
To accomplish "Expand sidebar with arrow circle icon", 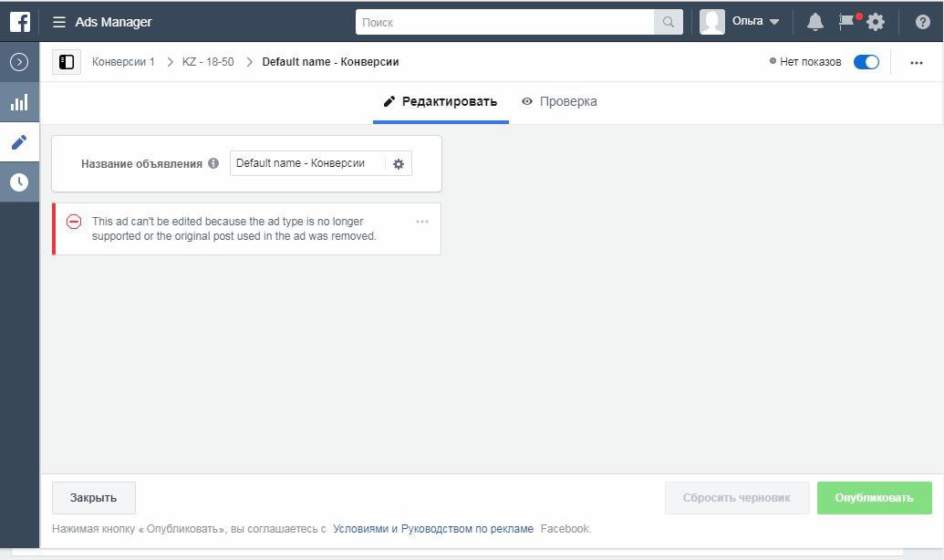I will click(19, 62).
